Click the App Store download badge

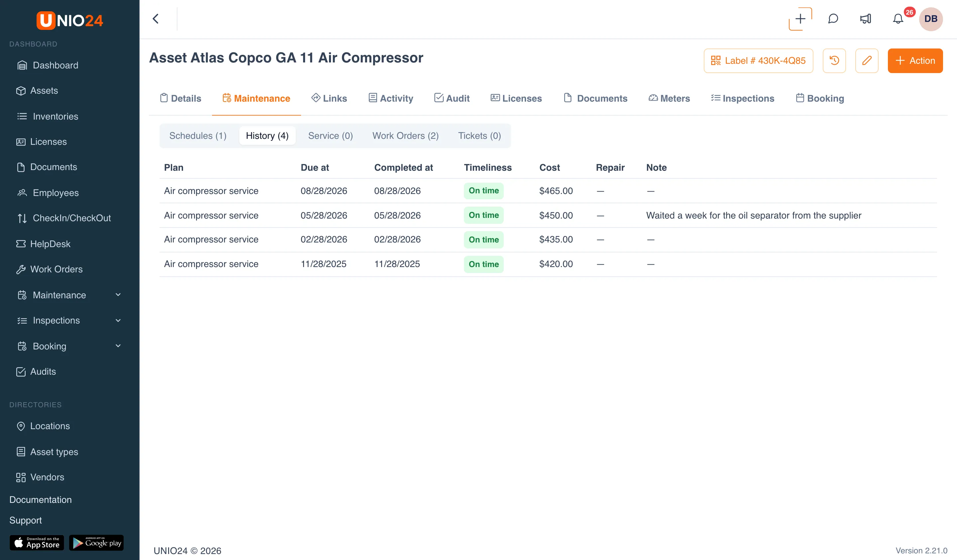tap(37, 543)
